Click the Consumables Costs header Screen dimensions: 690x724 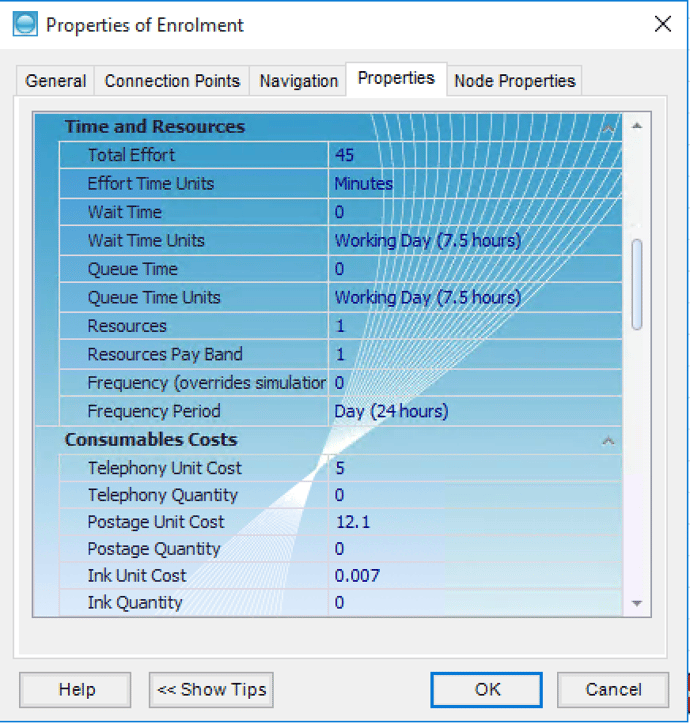click(151, 440)
